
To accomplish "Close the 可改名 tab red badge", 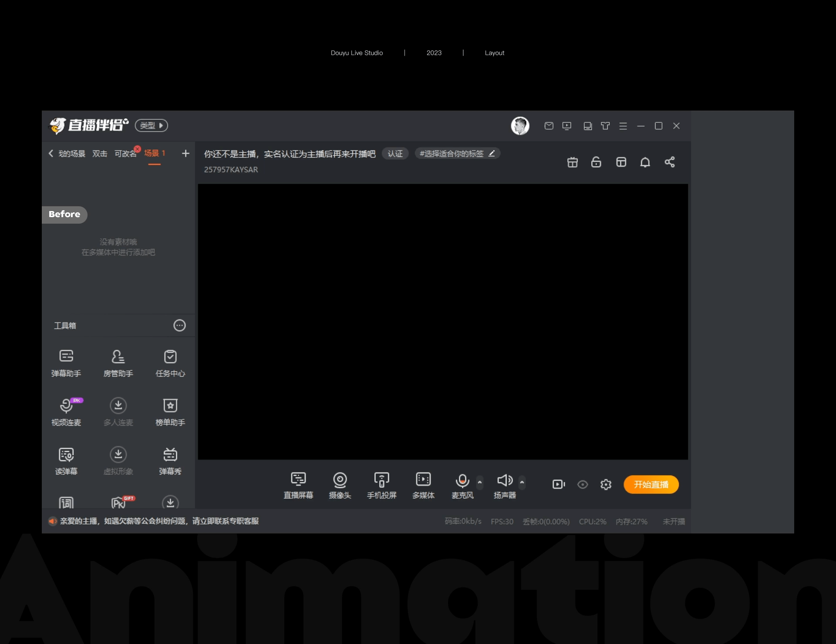I will (x=137, y=149).
